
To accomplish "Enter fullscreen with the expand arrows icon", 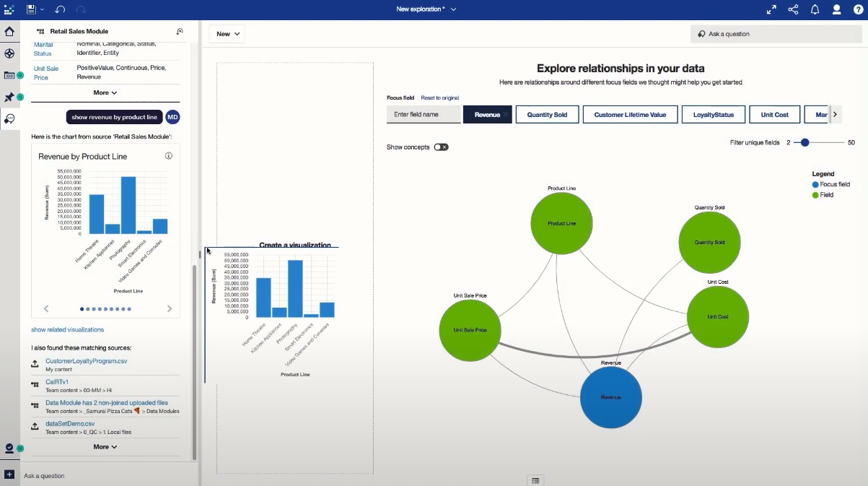I will pos(771,9).
